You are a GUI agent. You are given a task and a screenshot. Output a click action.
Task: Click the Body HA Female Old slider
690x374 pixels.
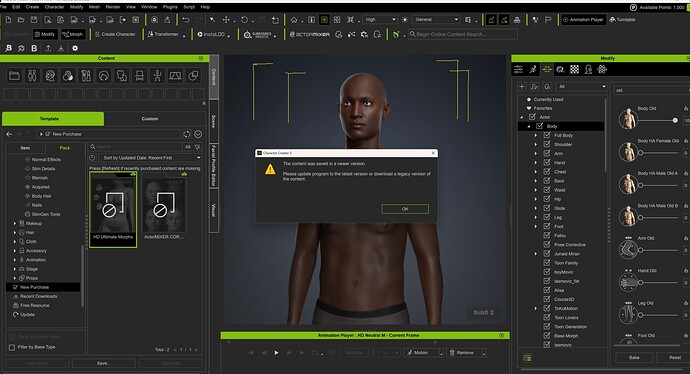(x=658, y=153)
